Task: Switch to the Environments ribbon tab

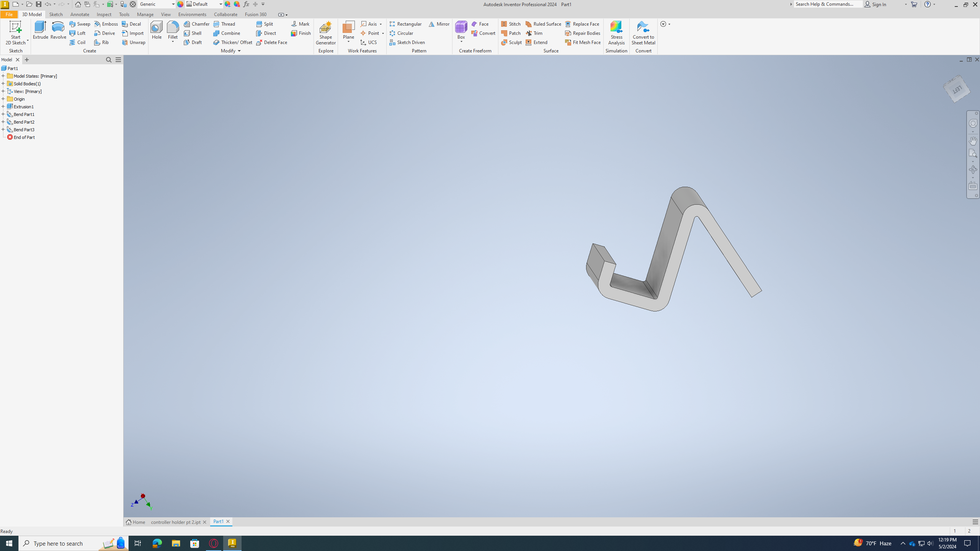Action: [192, 14]
